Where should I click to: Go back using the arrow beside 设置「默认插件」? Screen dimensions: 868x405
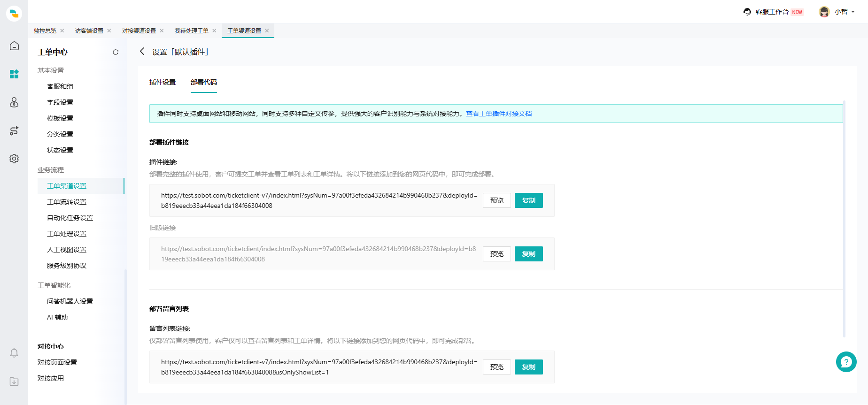point(142,52)
